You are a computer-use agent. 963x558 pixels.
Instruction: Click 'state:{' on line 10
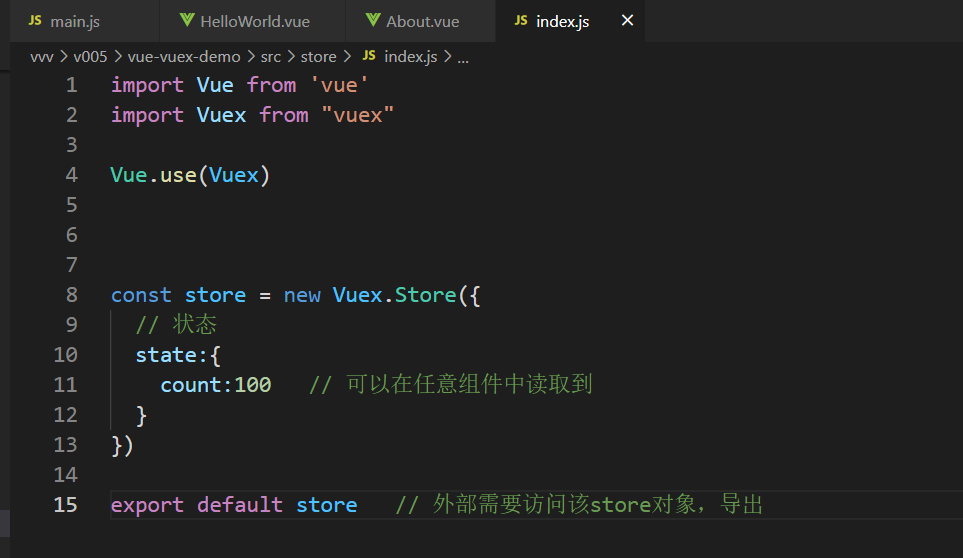178,355
